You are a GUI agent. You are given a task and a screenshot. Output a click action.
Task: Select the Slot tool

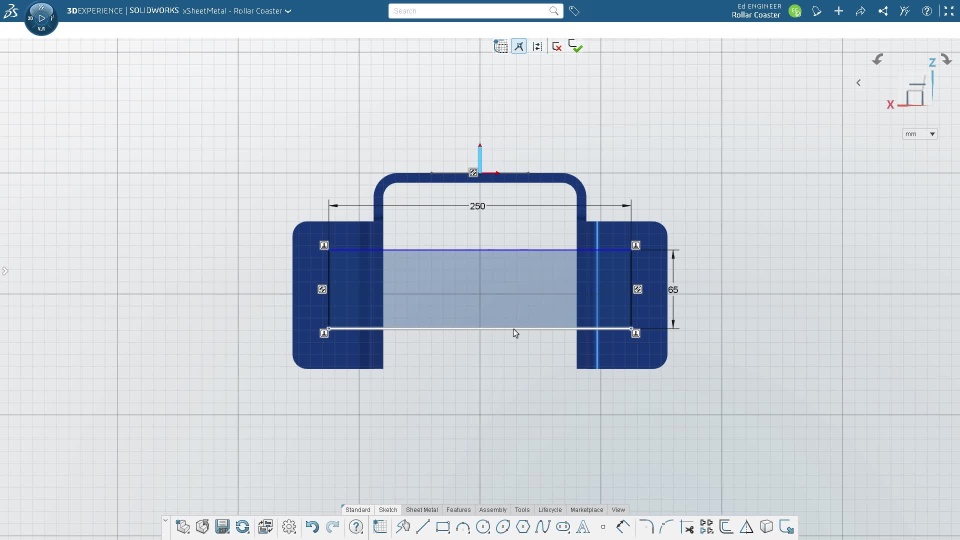563,527
